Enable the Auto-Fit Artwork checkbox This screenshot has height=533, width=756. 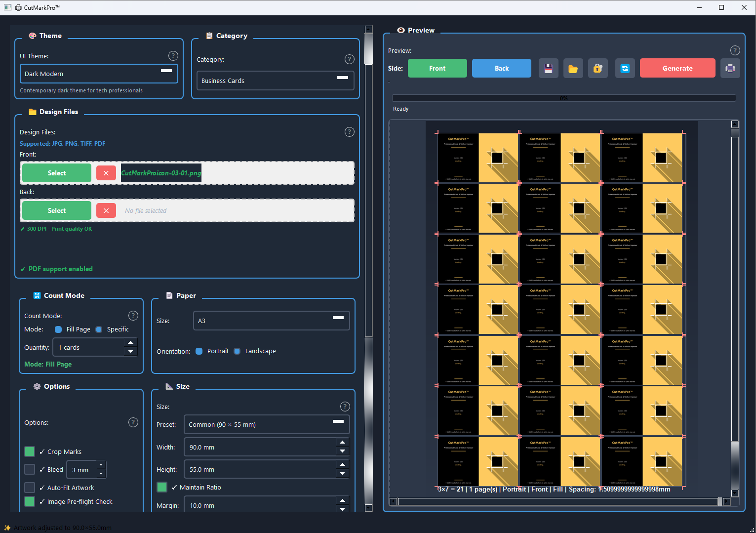(30, 488)
